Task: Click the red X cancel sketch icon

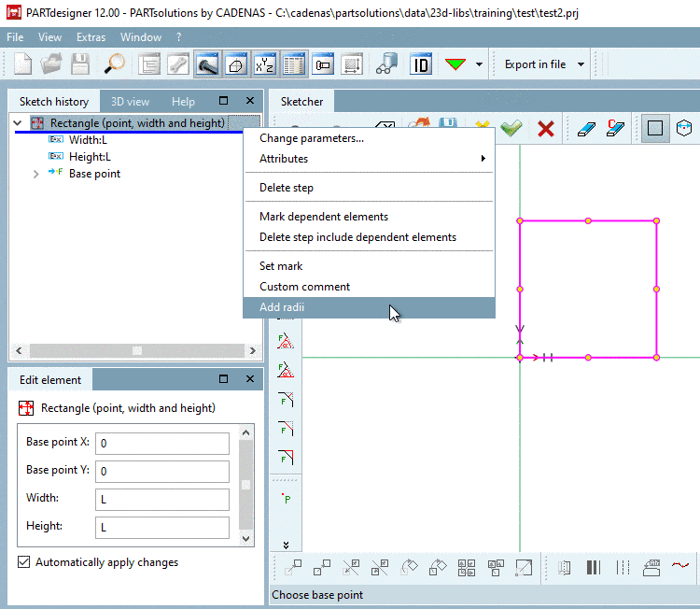Action: point(546,129)
